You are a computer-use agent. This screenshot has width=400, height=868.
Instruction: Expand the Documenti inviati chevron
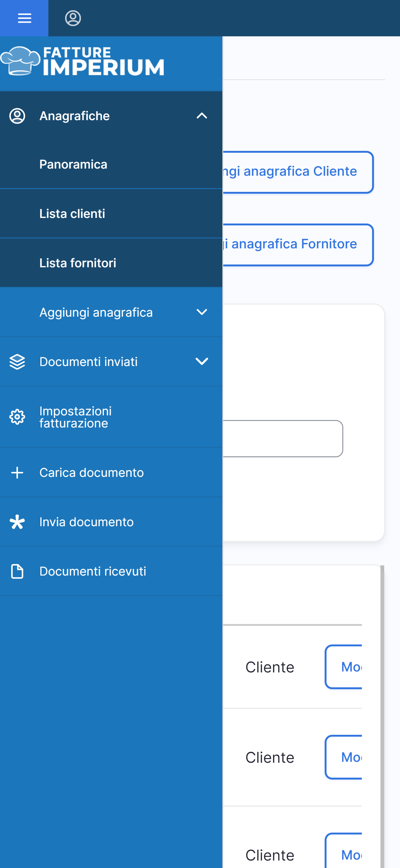click(202, 362)
